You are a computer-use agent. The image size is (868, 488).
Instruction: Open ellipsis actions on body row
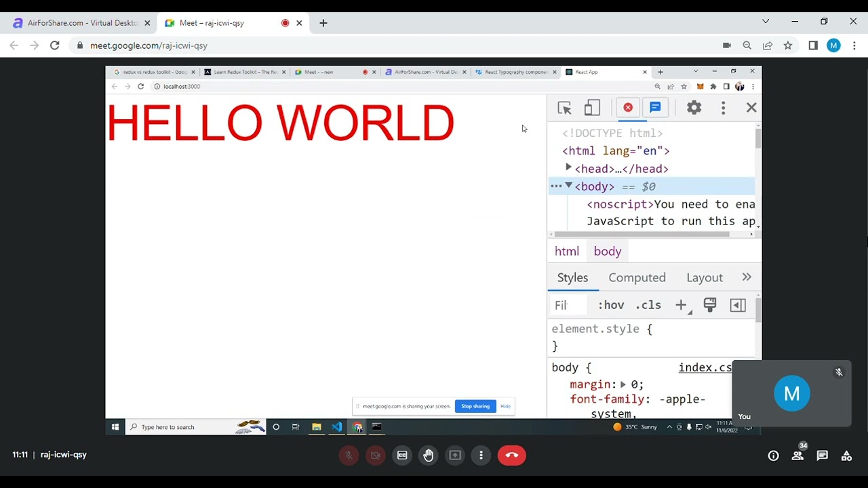556,186
